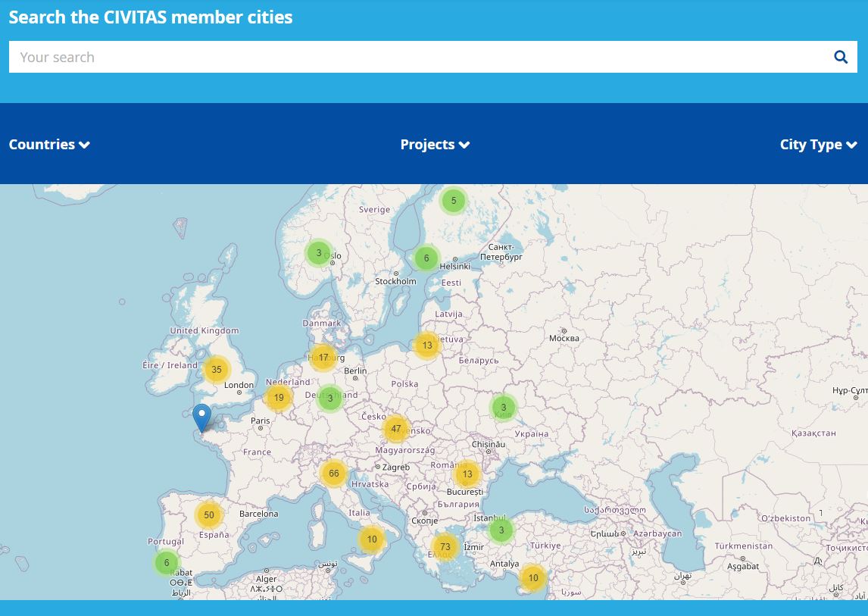Select the blue map pin near Brittany
Viewport: 868px width, 616px height.
pos(201,418)
